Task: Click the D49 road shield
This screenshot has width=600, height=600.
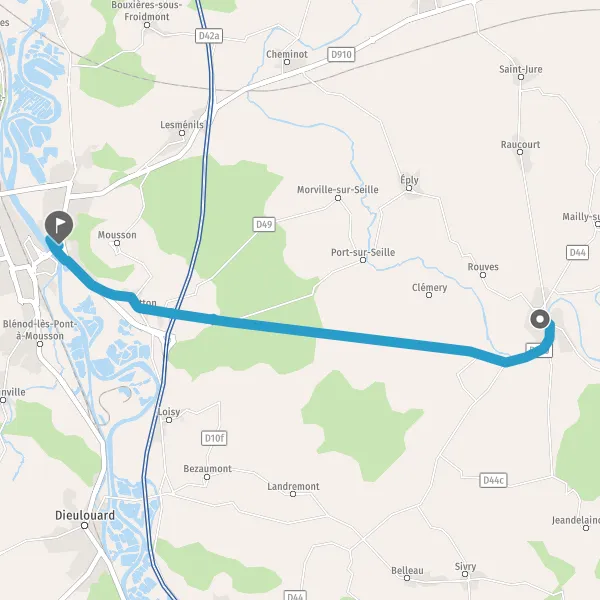Action: (x=264, y=224)
